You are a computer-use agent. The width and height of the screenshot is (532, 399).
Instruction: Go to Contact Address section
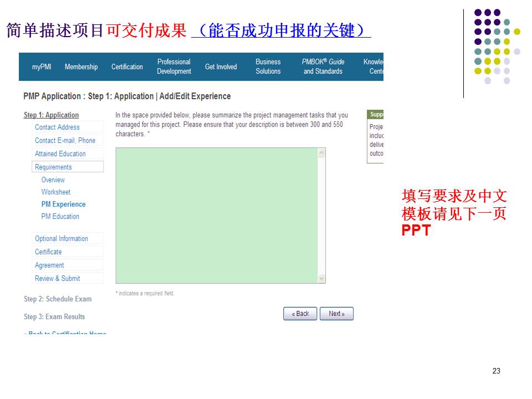pyautogui.click(x=68, y=127)
